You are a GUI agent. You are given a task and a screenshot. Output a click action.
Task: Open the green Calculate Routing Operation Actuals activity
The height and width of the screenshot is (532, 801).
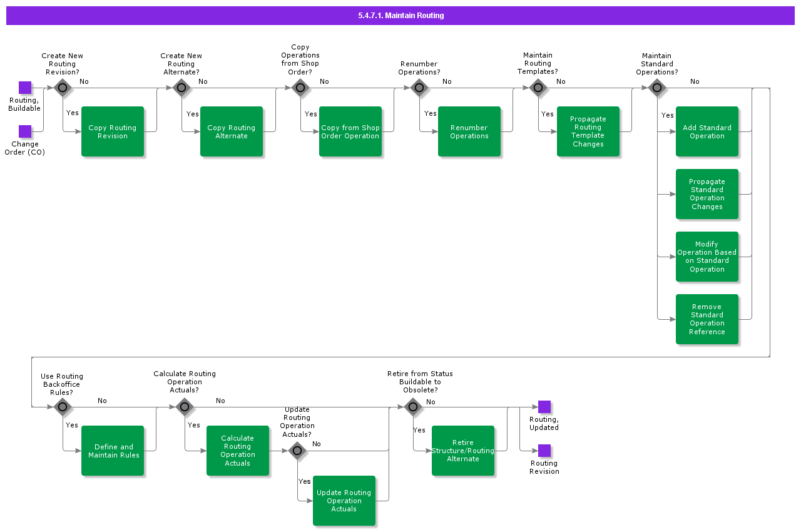(x=238, y=451)
